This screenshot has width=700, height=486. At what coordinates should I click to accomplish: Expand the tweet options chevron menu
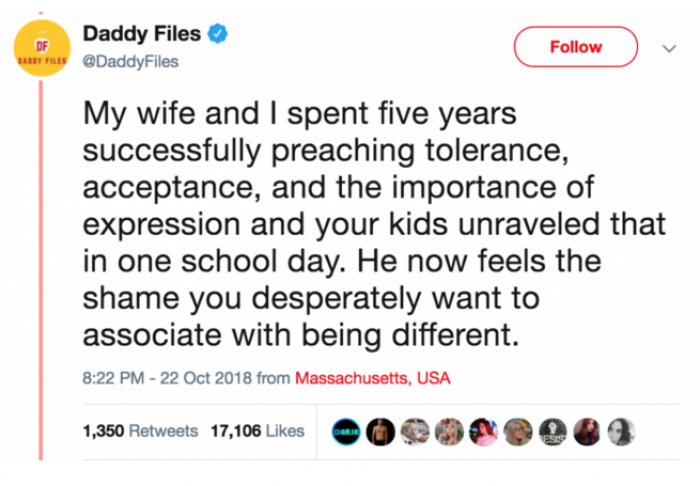(x=668, y=47)
